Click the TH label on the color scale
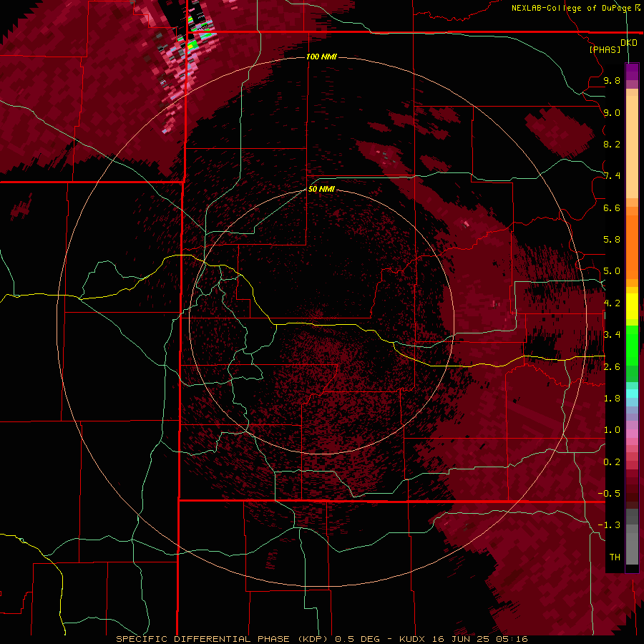Screen dimensions: 644x644 tap(615, 557)
